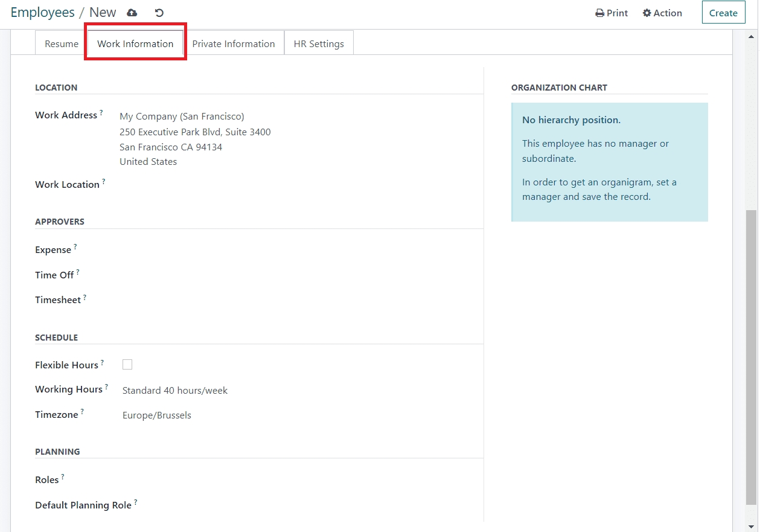
Task: Click help tooltip icon beside Work Address
Action: click(101, 112)
